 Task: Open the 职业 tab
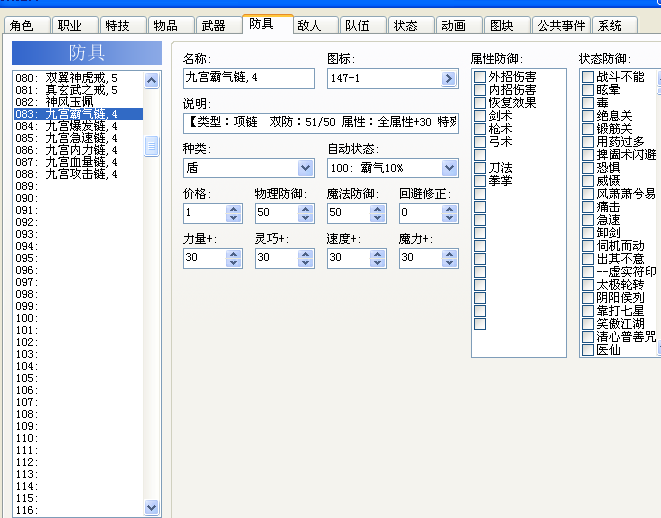[x=75, y=25]
